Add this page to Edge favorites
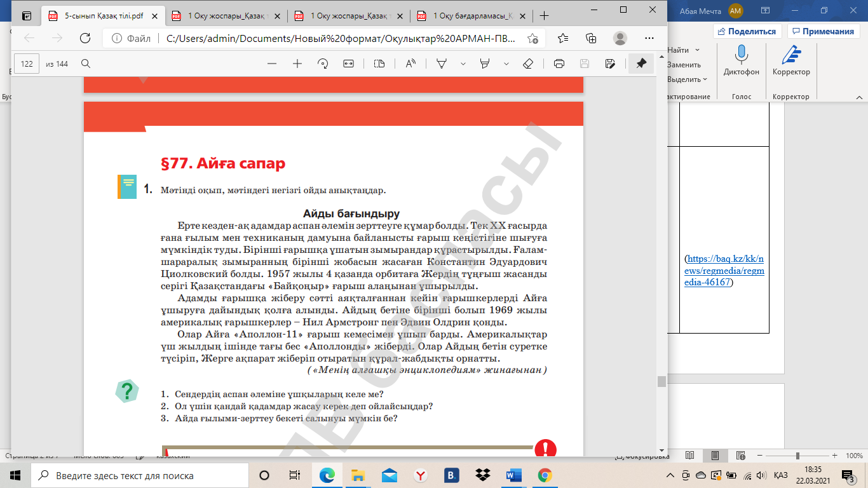The image size is (868, 488). click(x=532, y=38)
